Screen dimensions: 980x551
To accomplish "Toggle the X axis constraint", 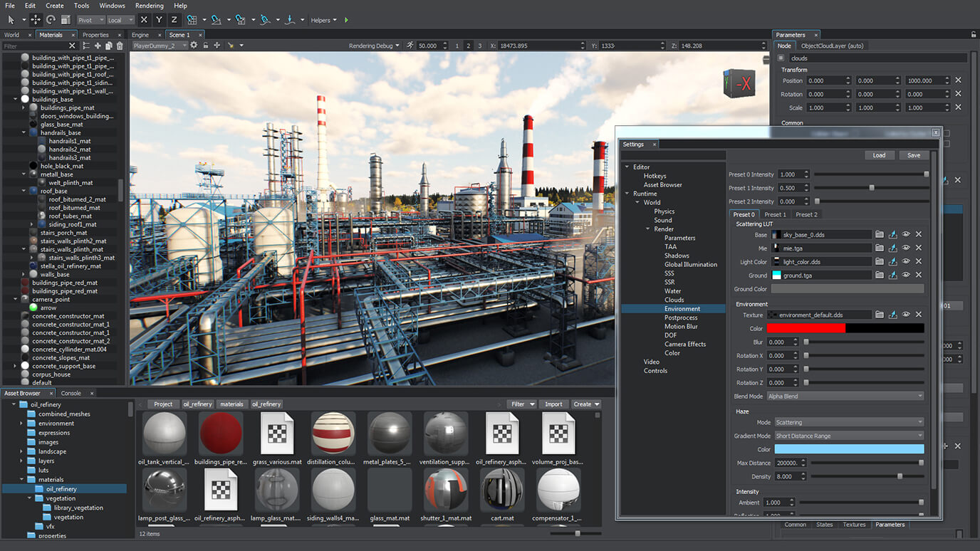I will tap(144, 20).
